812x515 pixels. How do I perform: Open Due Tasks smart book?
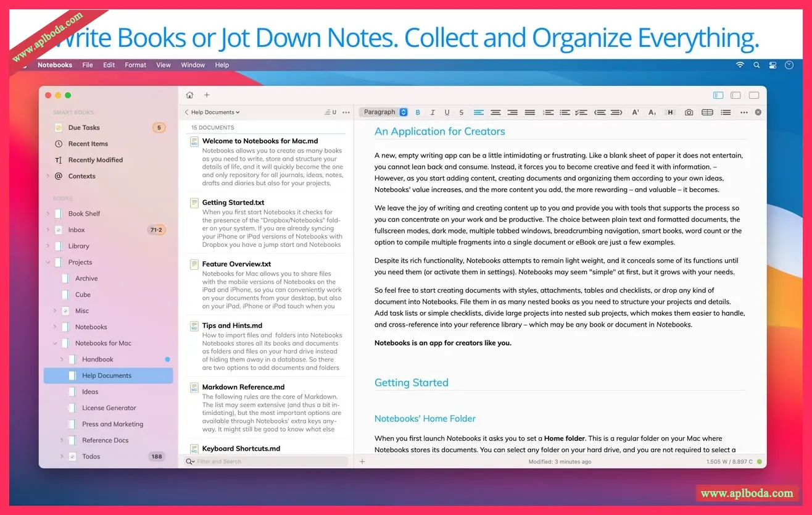(x=84, y=128)
